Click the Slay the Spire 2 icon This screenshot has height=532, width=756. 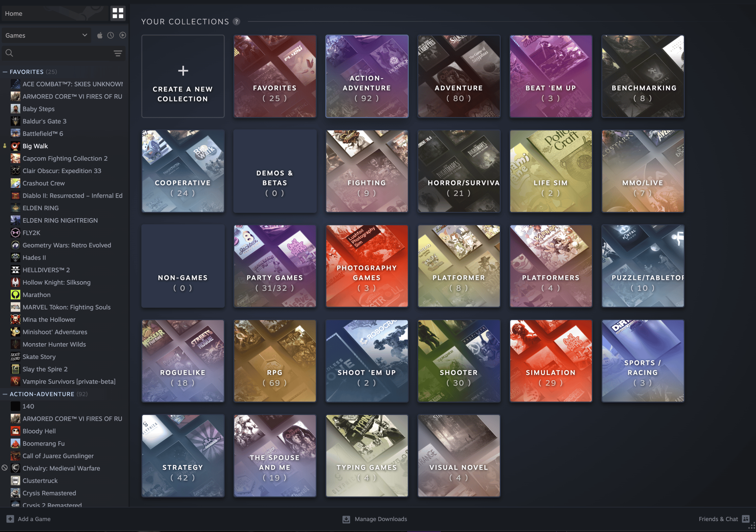click(x=15, y=369)
